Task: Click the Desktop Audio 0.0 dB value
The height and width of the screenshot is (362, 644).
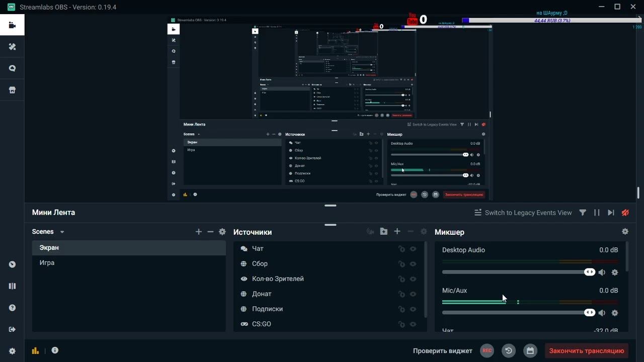Action: 608,250
